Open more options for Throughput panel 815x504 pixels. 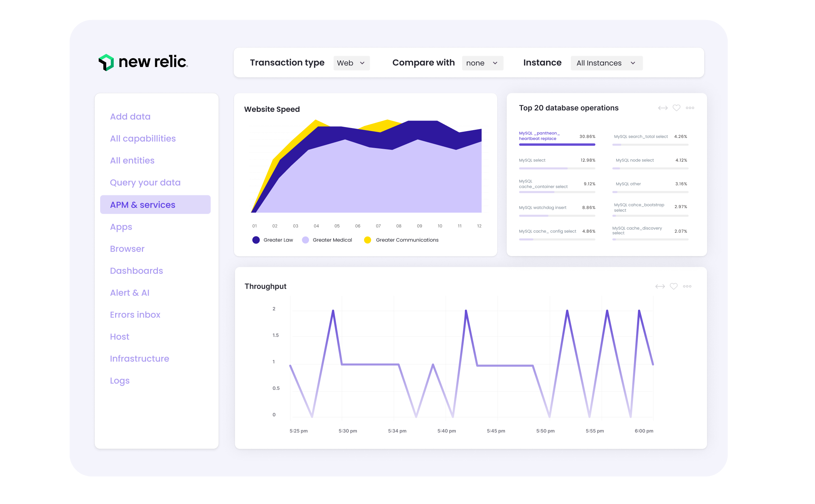[x=687, y=286]
